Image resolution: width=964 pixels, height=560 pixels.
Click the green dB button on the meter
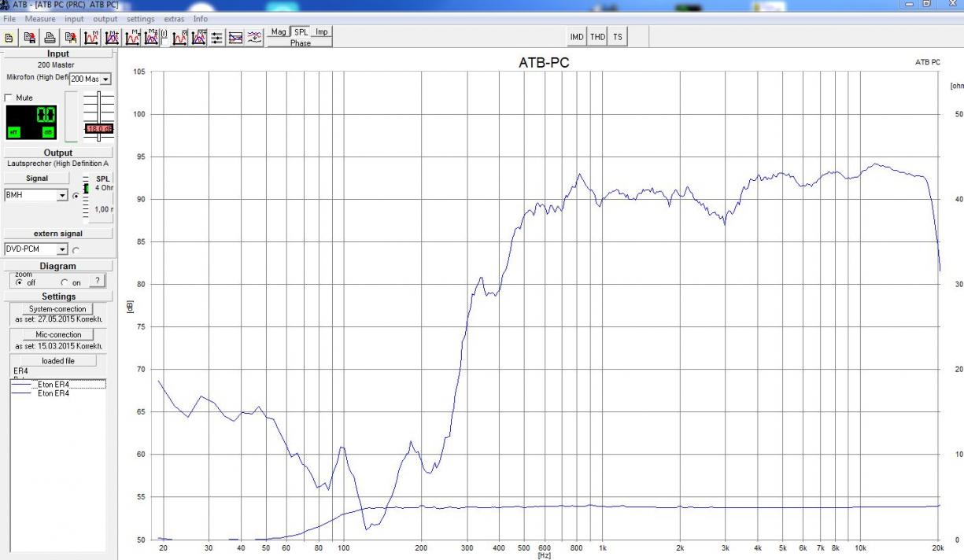pyautogui.click(x=48, y=132)
